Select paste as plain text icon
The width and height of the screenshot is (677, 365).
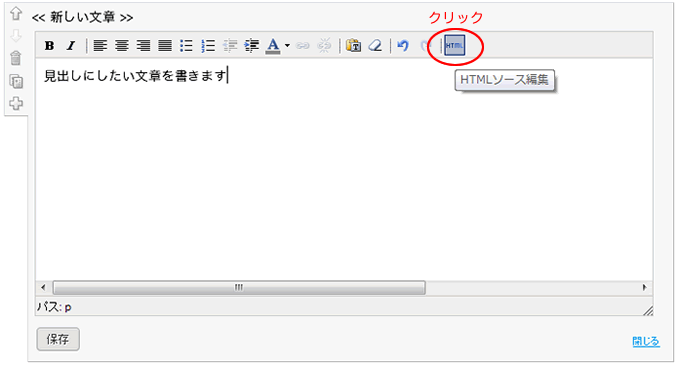pyautogui.click(x=354, y=45)
